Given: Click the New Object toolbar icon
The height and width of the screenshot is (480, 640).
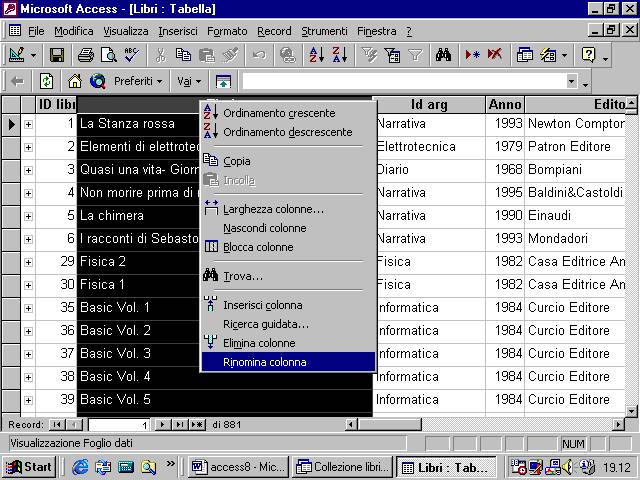Looking at the screenshot, I should pos(548,55).
